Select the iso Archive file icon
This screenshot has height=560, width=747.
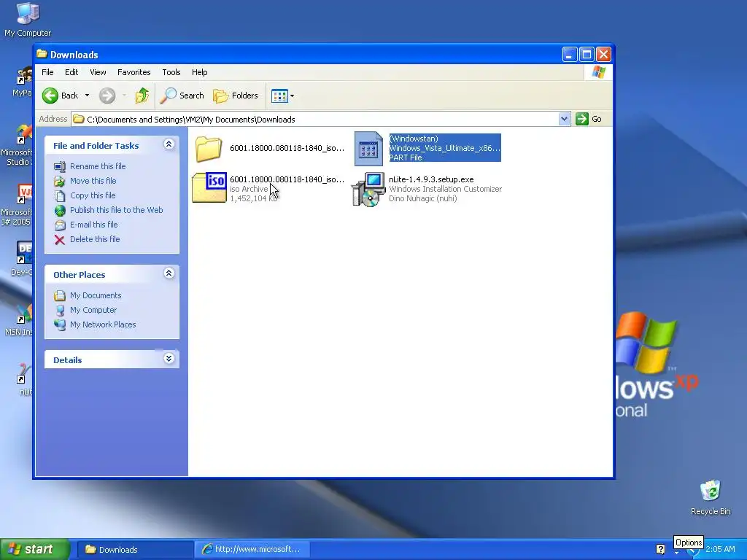[x=209, y=187]
